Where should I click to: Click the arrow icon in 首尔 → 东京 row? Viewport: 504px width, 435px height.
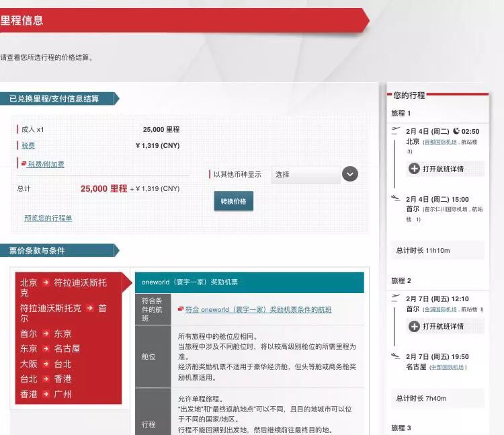coord(46,333)
